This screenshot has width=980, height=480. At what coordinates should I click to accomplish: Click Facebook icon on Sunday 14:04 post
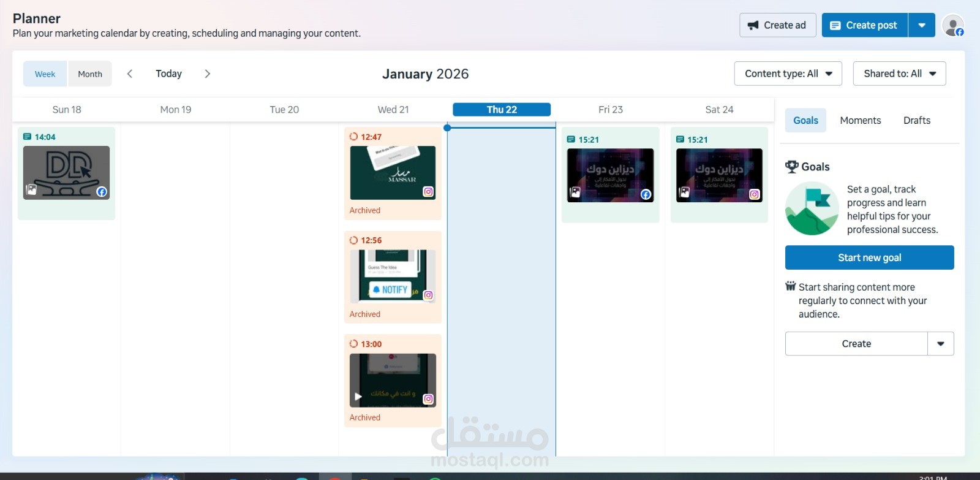(x=102, y=192)
